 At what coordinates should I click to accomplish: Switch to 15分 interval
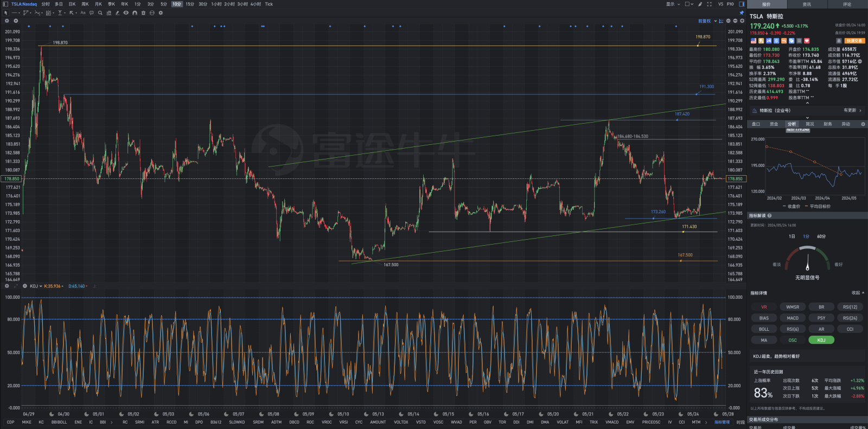pos(190,4)
